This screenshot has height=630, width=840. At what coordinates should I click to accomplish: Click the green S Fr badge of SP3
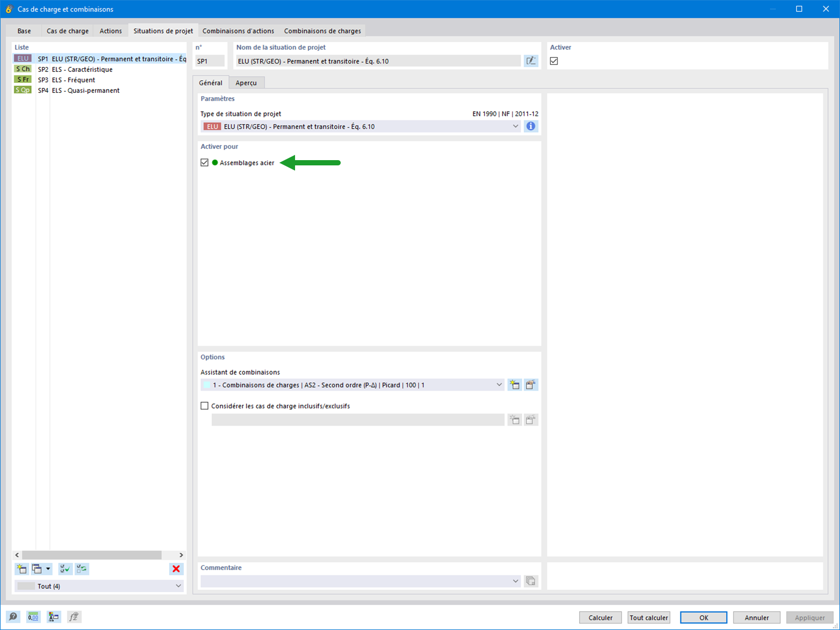pos(23,79)
